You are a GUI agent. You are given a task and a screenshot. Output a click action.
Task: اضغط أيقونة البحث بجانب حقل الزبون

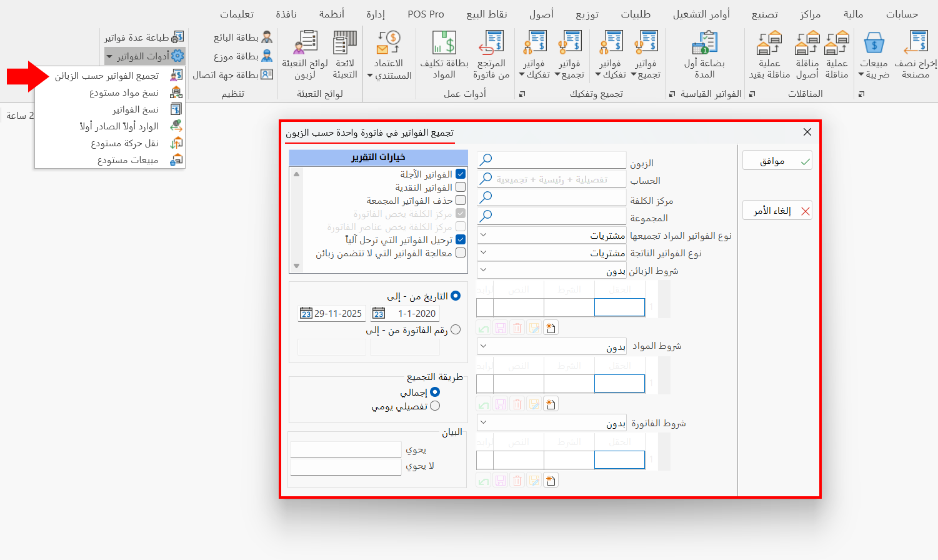click(486, 160)
